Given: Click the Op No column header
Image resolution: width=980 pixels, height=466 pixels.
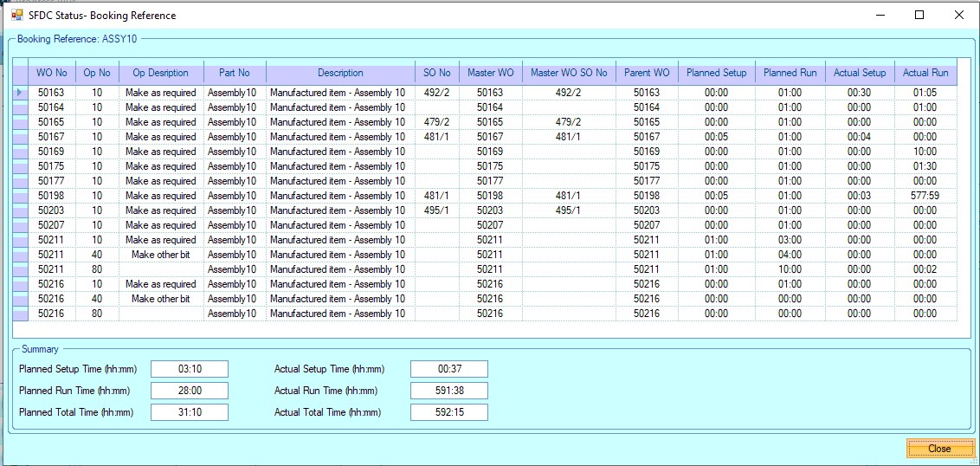Looking at the screenshot, I should [x=96, y=73].
